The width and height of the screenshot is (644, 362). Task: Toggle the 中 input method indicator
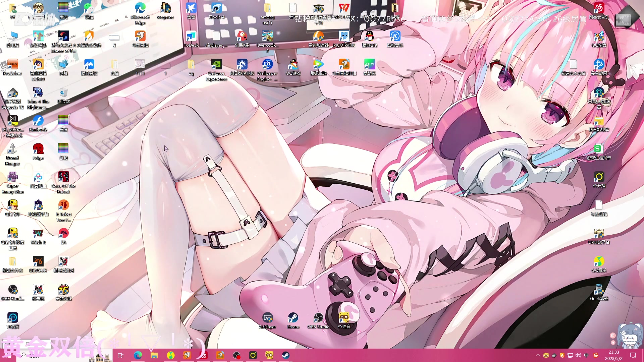pos(586,355)
